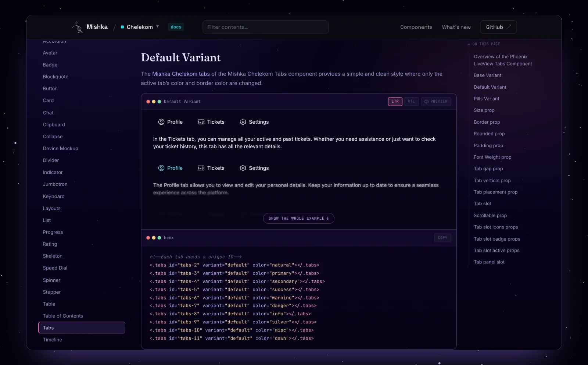Click the Mishka bird logo icon
Screen dimensions: 588x365
coord(77,27)
